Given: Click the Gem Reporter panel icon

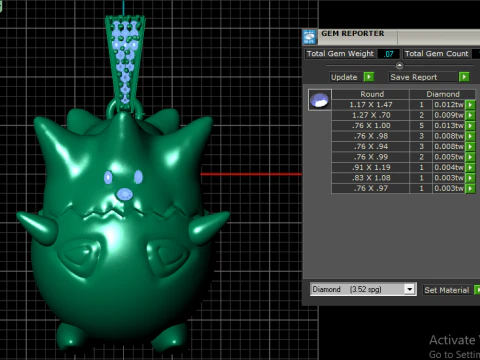Looking at the screenshot, I should click(x=309, y=37).
